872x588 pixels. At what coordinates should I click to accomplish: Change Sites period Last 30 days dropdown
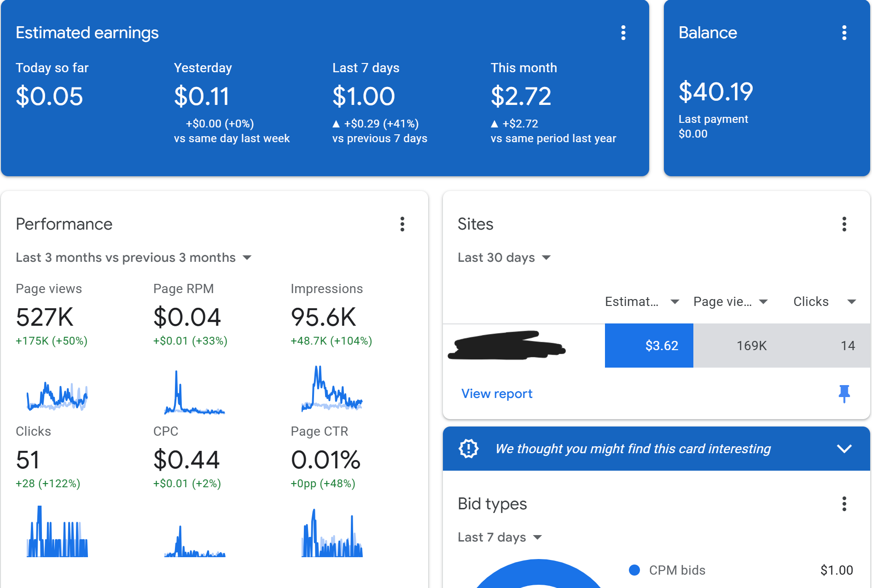(x=504, y=257)
